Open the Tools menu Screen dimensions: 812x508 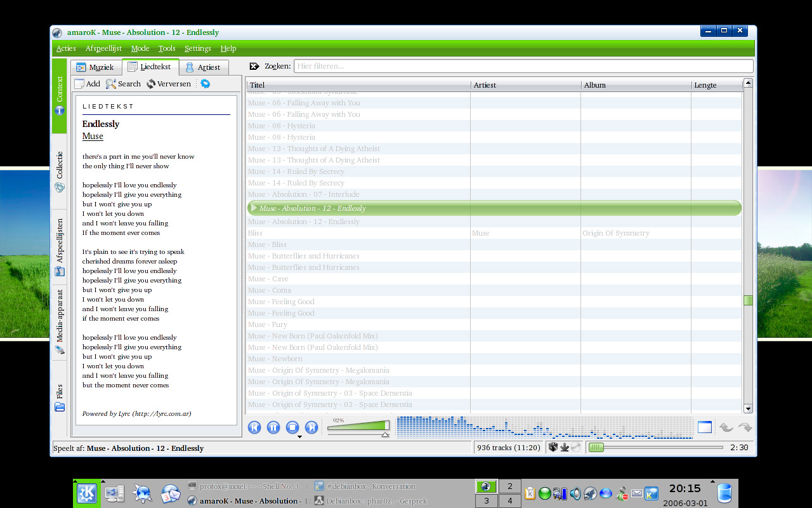[x=167, y=48]
